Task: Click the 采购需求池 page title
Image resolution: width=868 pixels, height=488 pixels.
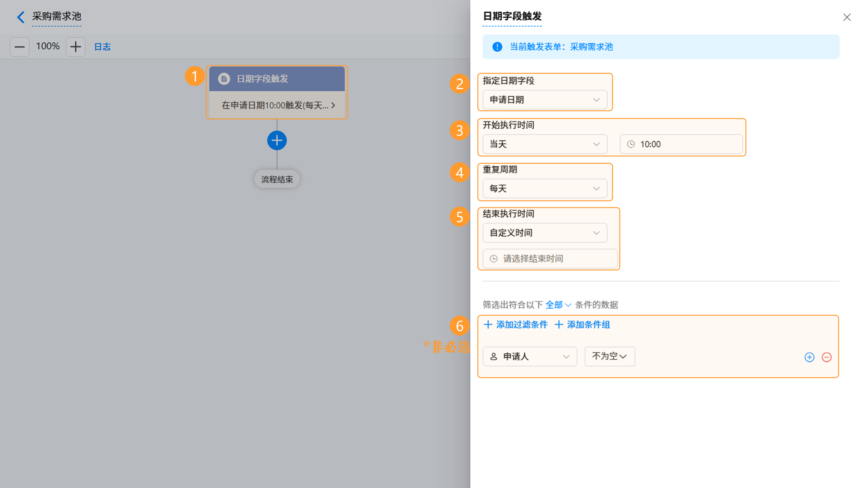Action: (x=57, y=16)
